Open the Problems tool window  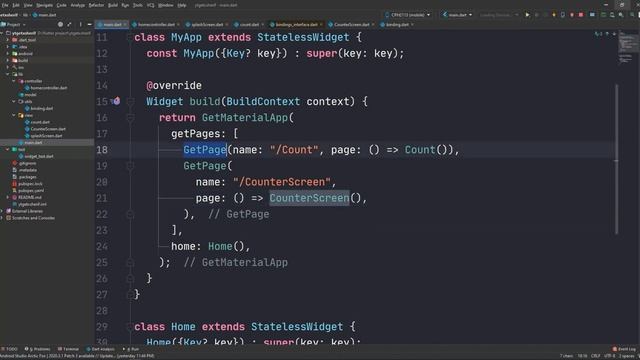point(37,349)
